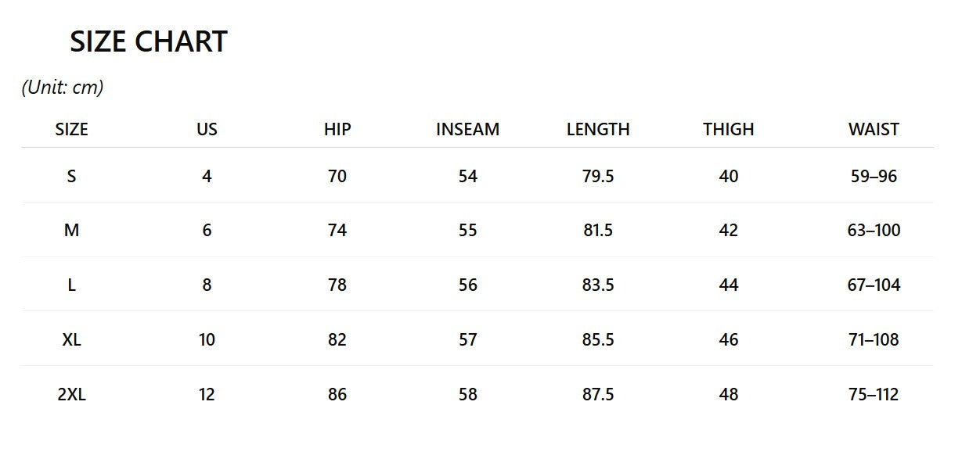980x459 pixels.
Task: Click the SIZE CHART heading
Action: pyautogui.click(x=149, y=41)
